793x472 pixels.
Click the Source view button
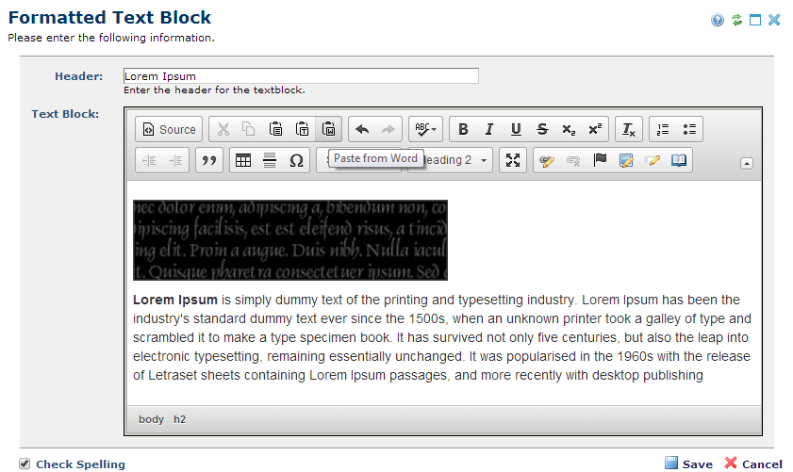pyautogui.click(x=168, y=129)
